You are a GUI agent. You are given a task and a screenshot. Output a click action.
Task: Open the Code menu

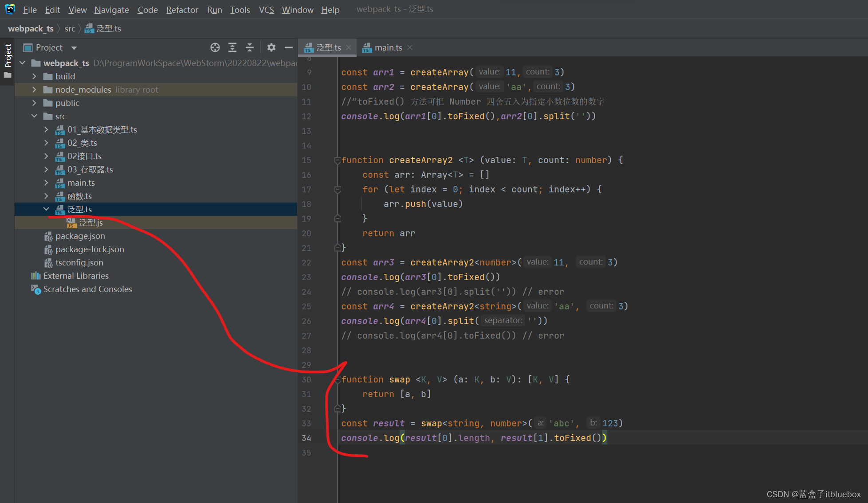pyautogui.click(x=148, y=9)
